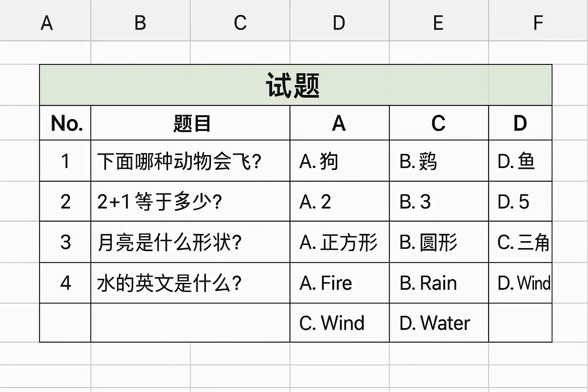Select column A header
The width and height of the screenshot is (588, 392).
[x=46, y=20]
